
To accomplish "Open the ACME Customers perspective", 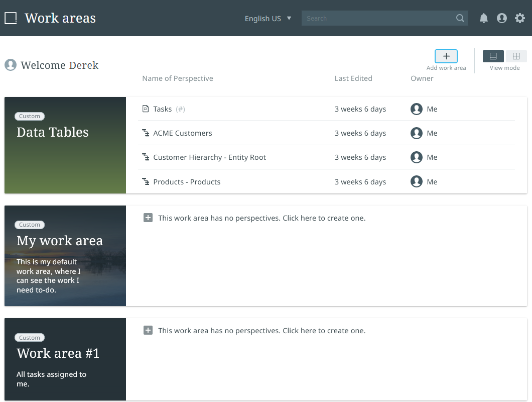I will (182, 133).
